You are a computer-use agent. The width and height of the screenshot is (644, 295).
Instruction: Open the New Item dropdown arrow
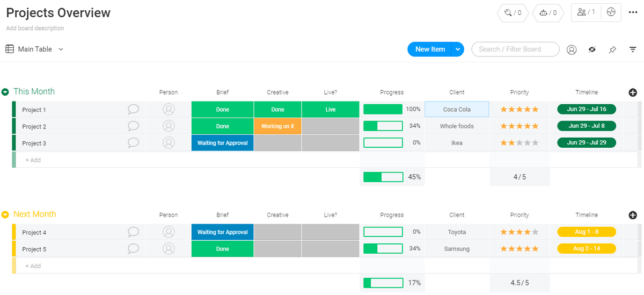tap(458, 49)
